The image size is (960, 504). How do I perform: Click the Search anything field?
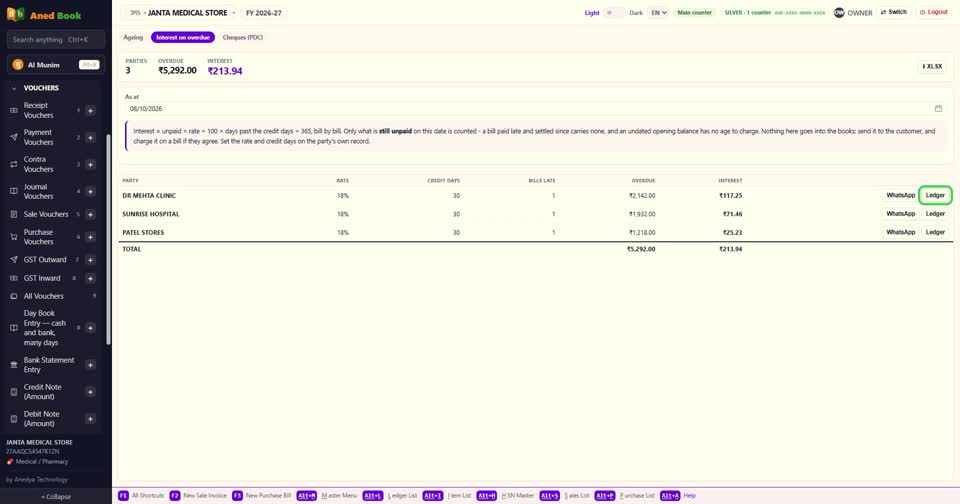(56, 39)
